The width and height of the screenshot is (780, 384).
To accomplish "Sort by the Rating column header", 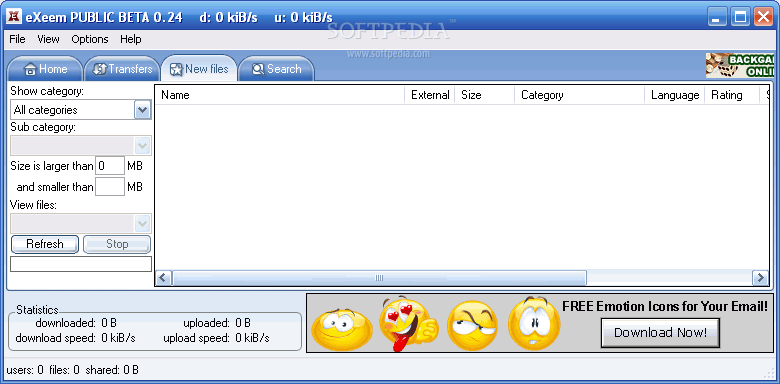I will 732,95.
